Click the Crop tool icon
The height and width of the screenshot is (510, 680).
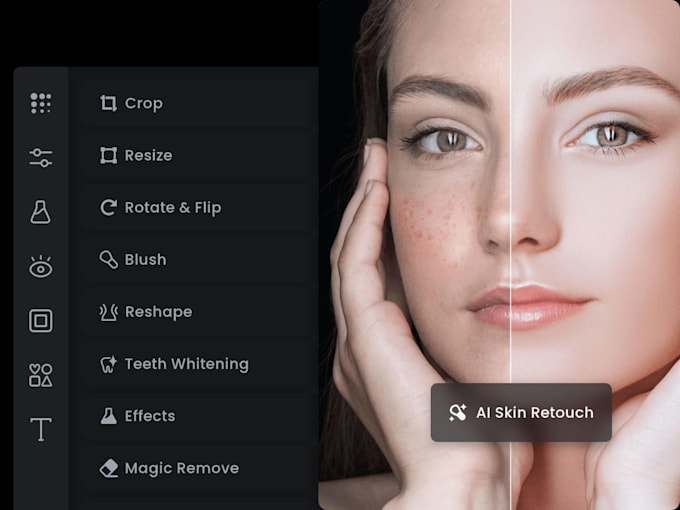tap(108, 103)
